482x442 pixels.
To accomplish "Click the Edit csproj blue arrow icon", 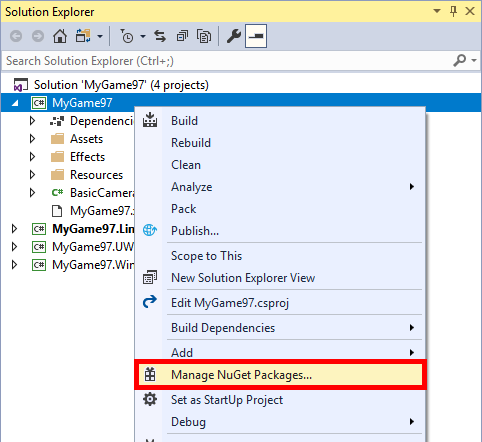I will 150,302.
